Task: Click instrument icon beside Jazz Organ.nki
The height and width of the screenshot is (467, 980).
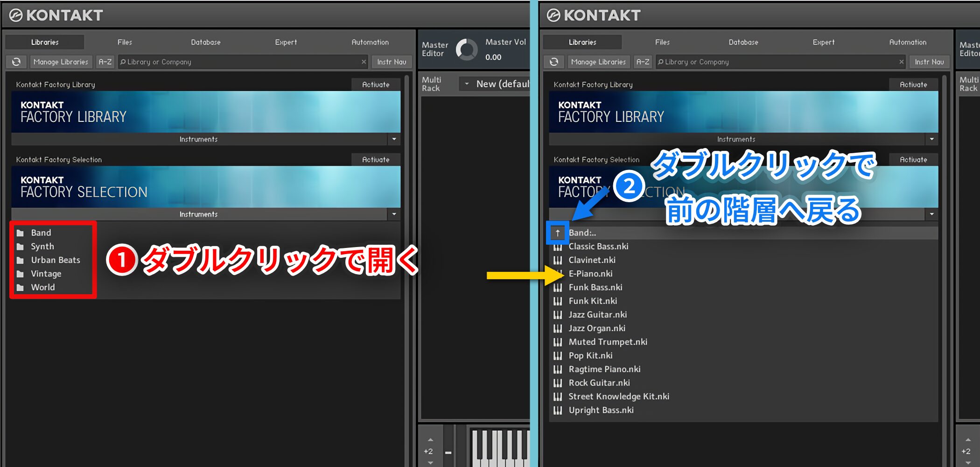Action: [x=558, y=328]
